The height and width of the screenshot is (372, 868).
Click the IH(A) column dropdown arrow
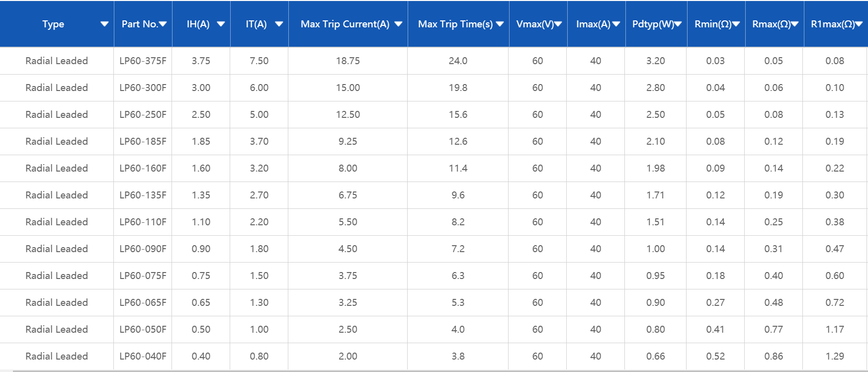tap(221, 24)
